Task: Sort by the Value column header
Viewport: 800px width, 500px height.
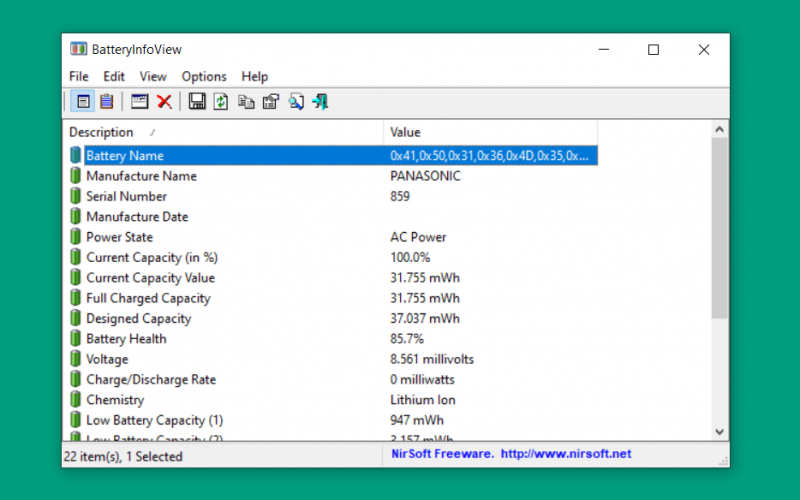Action: [x=490, y=132]
